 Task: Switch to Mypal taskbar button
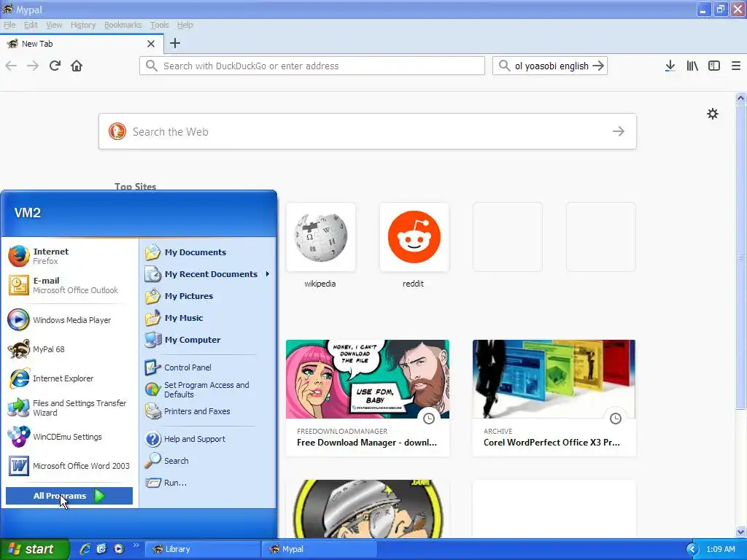click(319, 549)
